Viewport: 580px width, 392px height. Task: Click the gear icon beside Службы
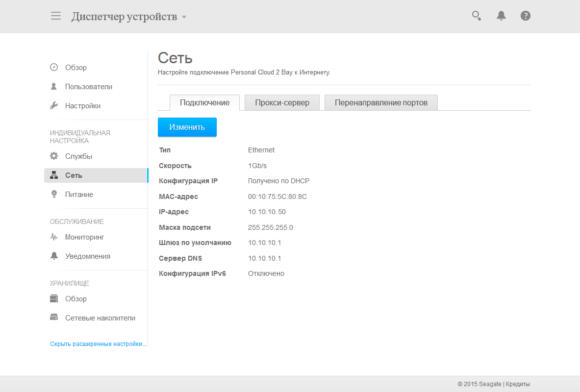54,156
